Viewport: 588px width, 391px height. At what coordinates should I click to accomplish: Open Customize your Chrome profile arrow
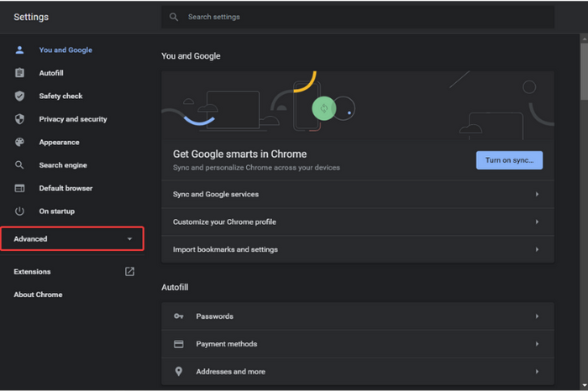537,222
